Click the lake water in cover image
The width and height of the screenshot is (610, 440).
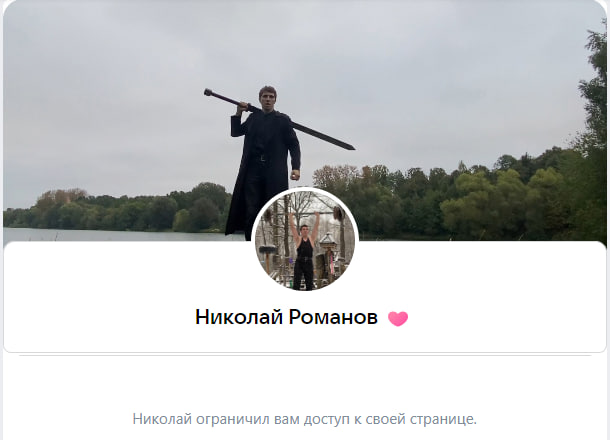click(117, 235)
